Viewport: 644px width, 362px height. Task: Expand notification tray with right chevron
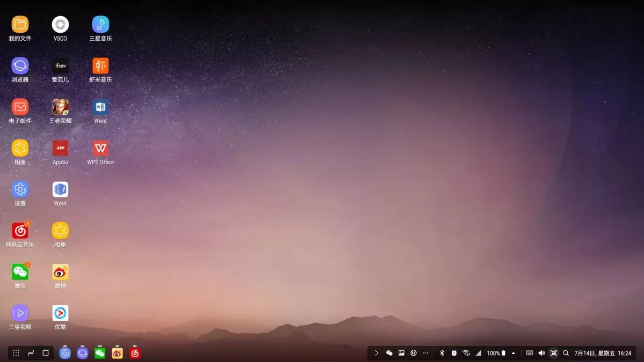(x=377, y=353)
